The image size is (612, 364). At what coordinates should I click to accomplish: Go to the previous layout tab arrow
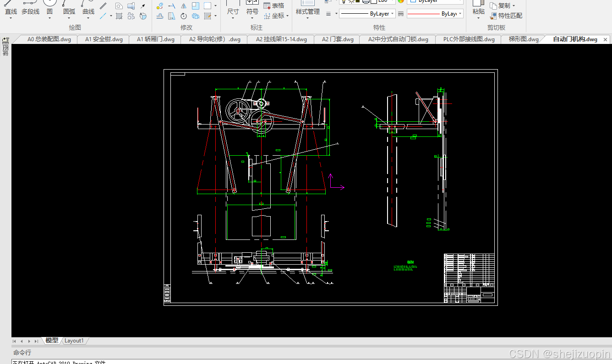[22, 341]
